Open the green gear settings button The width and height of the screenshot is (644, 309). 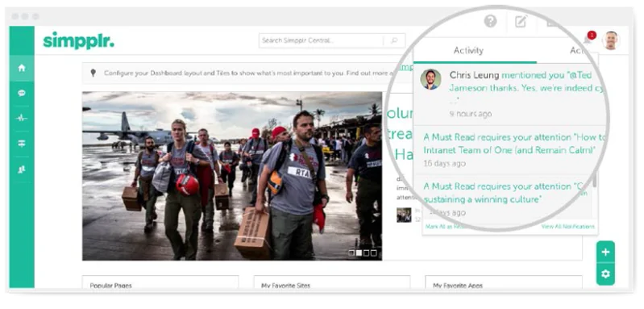point(605,274)
